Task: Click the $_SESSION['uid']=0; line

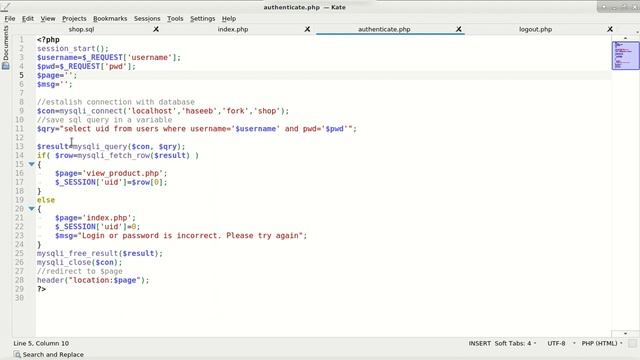Action: tap(98, 227)
